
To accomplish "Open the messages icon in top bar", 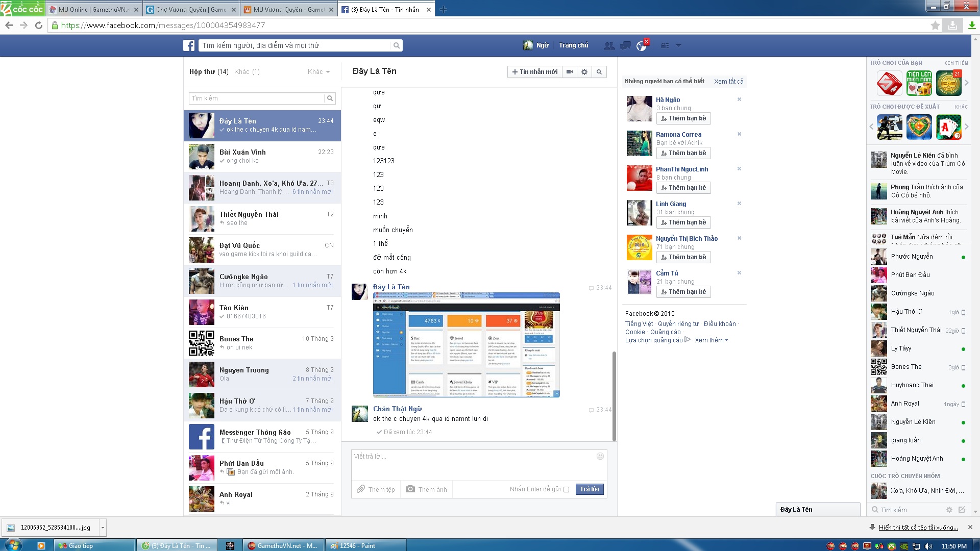I will (x=625, y=46).
